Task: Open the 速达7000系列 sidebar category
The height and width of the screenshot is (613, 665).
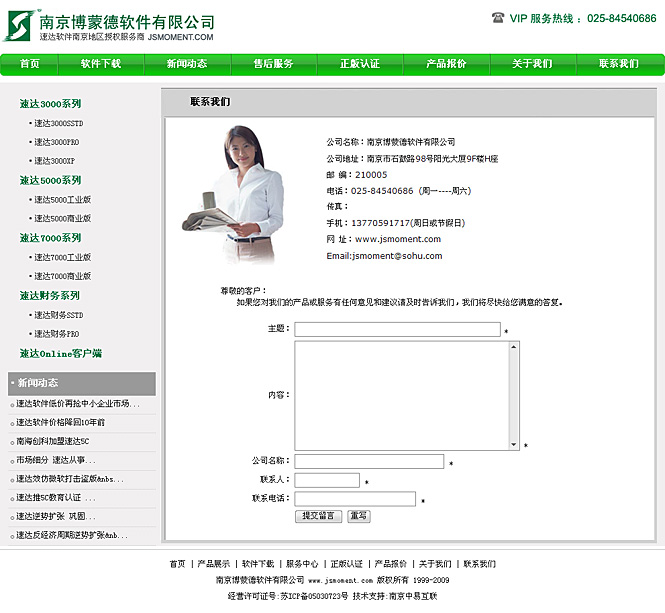Action: tap(50, 238)
